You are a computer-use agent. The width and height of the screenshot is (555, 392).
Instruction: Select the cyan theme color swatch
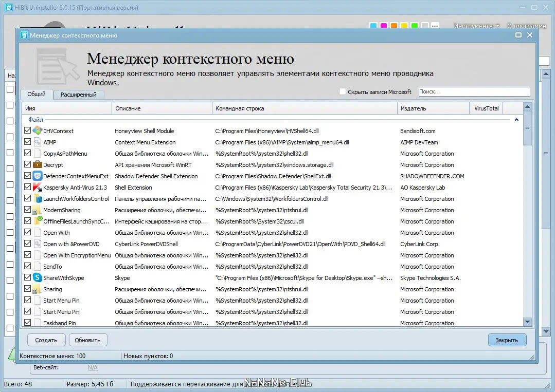(x=373, y=26)
